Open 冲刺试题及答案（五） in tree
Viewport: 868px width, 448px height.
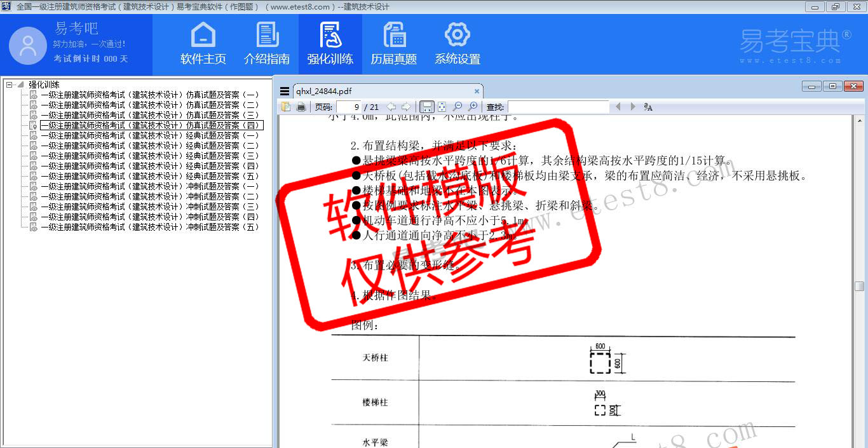[150, 227]
